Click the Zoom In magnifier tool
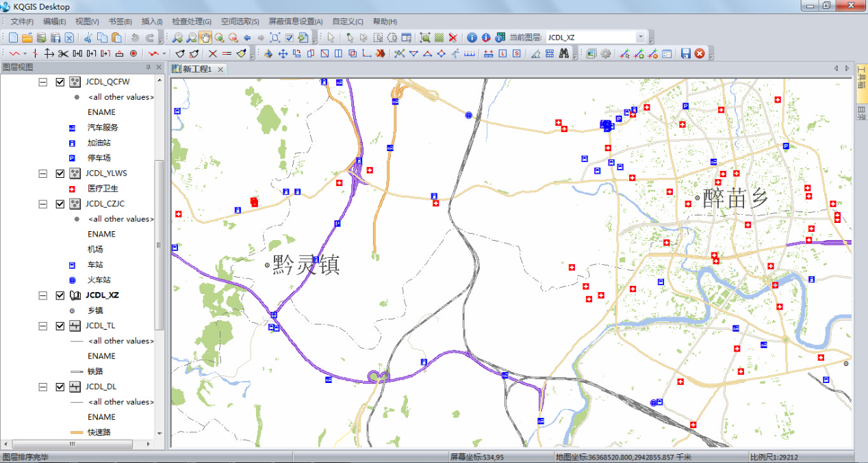The width and height of the screenshot is (868, 463). pyautogui.click(x=177, y=38)
